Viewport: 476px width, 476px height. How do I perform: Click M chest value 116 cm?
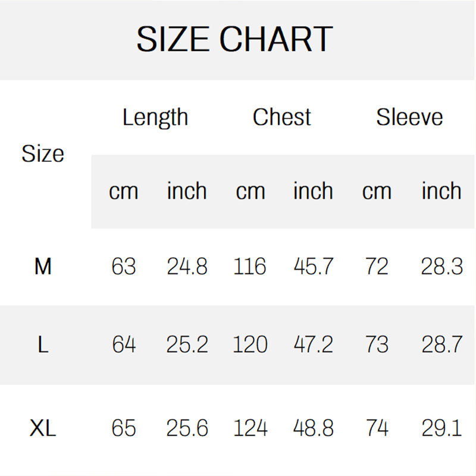250,267
